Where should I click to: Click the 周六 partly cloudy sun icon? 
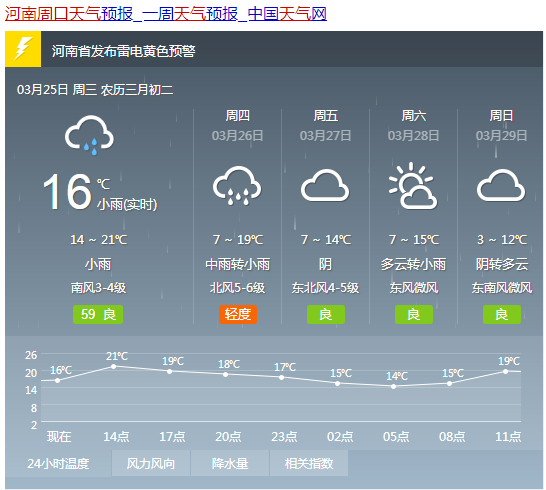coord(413,186)
